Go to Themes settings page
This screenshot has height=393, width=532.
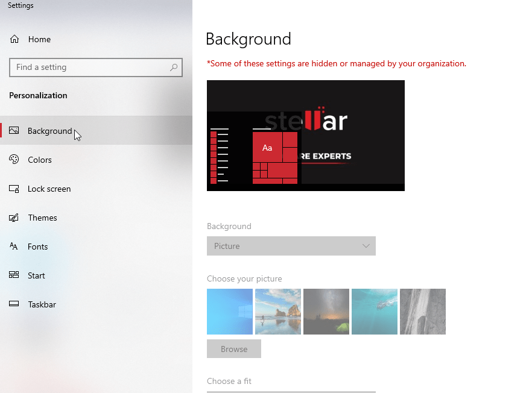41,218
